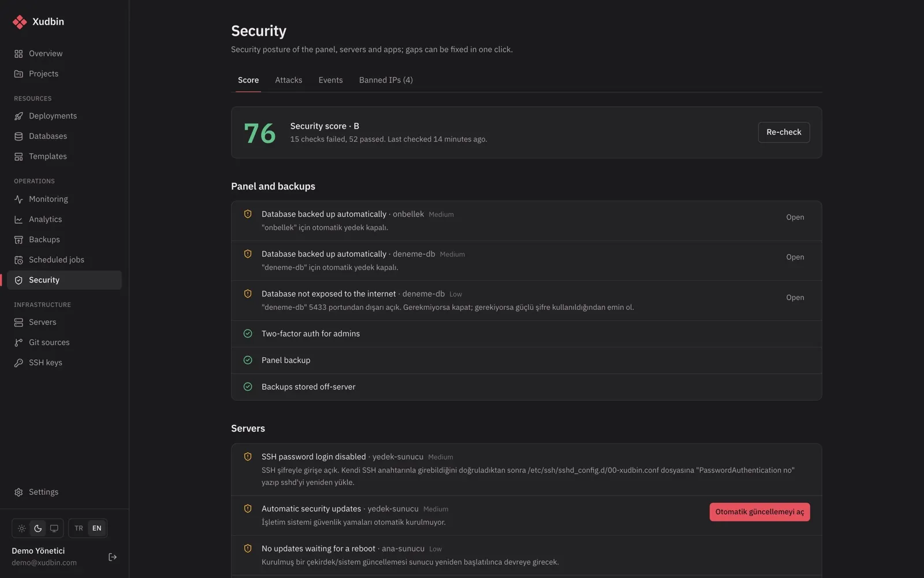Open Scheduled jobs in the sidebar
Screen dimensions: 924x578
(64, 260)
